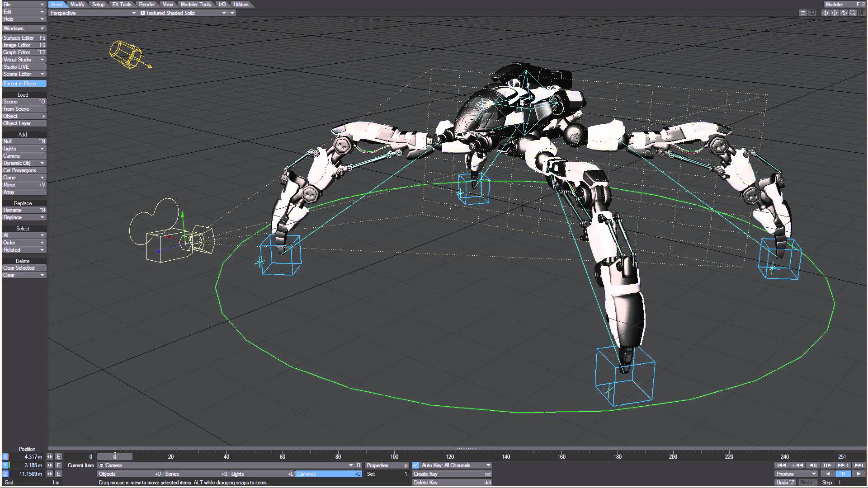Enable Parent in Place toggle

[x=24, y=84]
